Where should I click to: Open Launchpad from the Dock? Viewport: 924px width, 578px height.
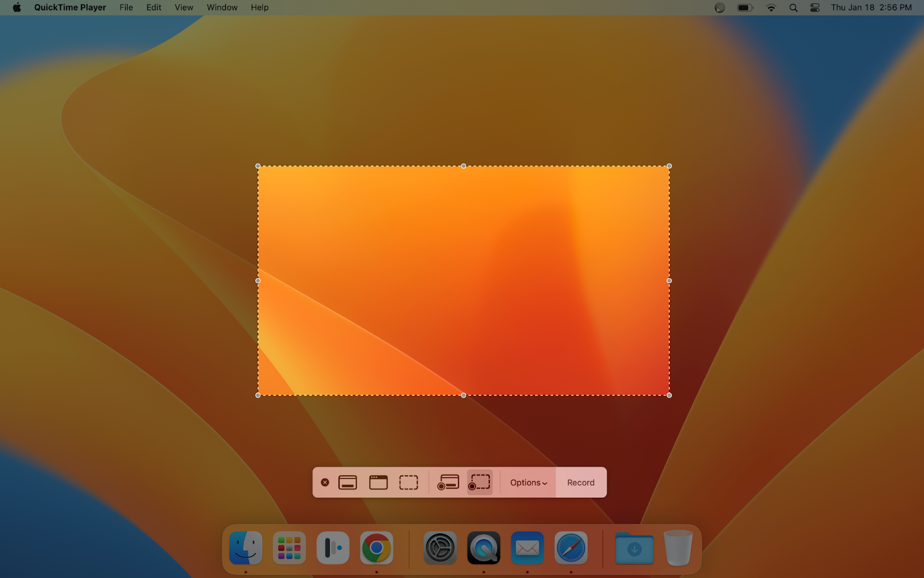(289, 548)
